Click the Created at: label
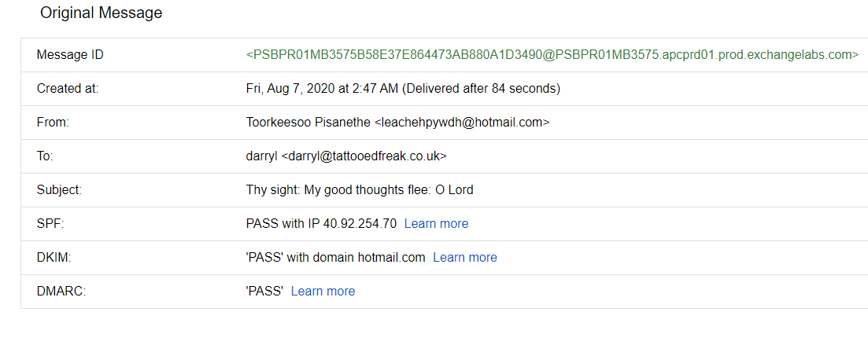Viewport: 868px width, 345px height. (x=68, y=89)
